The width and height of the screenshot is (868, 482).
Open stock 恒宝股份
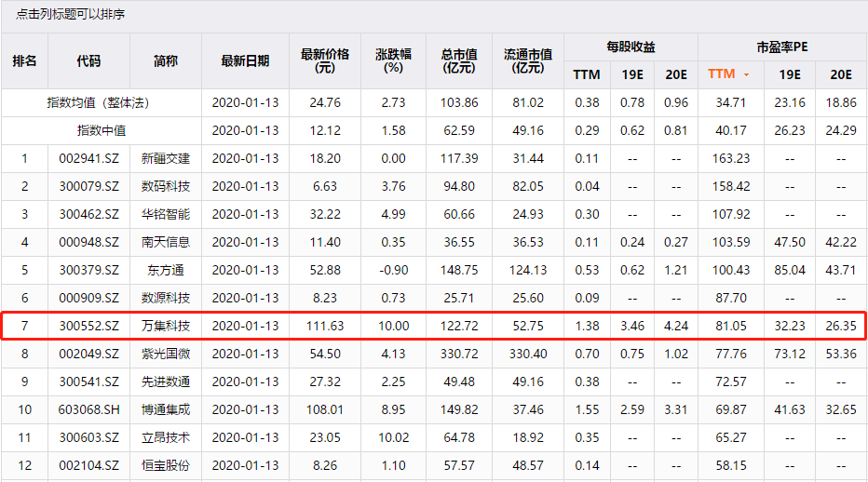point(166,465)
